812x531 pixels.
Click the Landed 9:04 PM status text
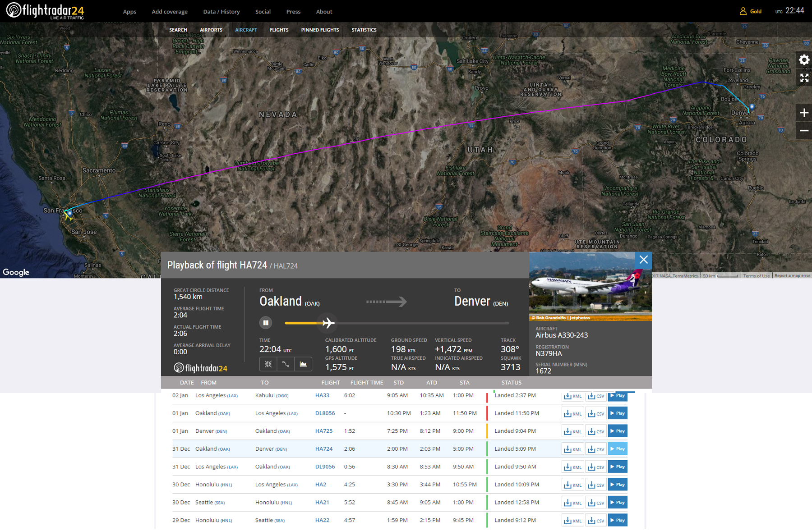click(515, 431)
